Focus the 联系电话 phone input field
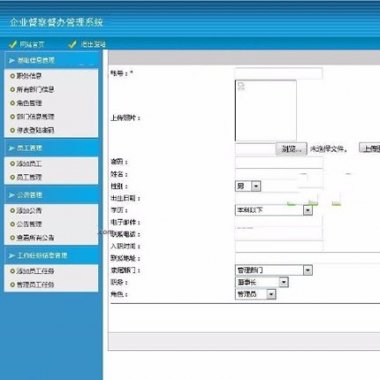Viewport: 380px width, 380px height. 279,234
